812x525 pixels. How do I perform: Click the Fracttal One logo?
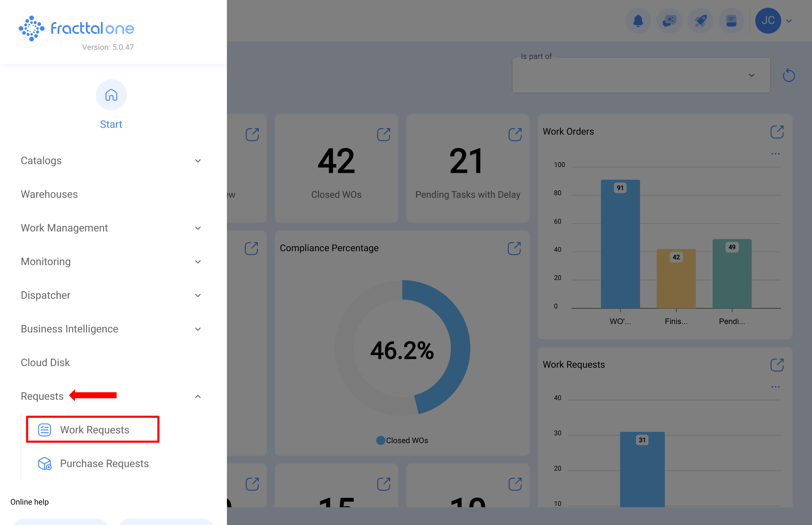[x=76, y=28]
